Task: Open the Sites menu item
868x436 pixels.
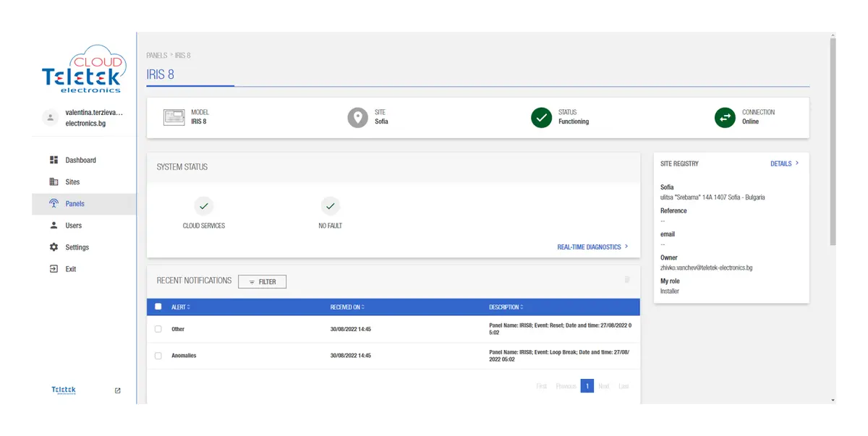Action: [84, 181]
